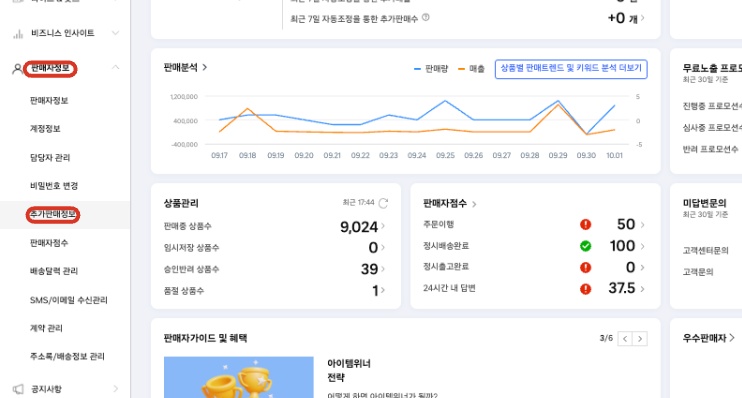Click the 비즈니스 인사이트 bar chart icon
Image resolution: width=742 pixels, height=398 pixels.
(18, 34)
